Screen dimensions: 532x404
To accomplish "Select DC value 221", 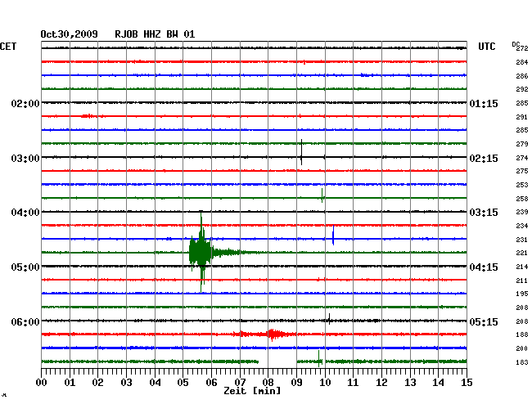I will 522,253.
